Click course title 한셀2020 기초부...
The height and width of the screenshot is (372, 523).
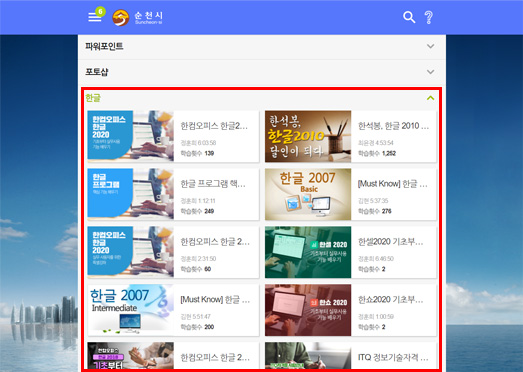[x=390, y=242]
